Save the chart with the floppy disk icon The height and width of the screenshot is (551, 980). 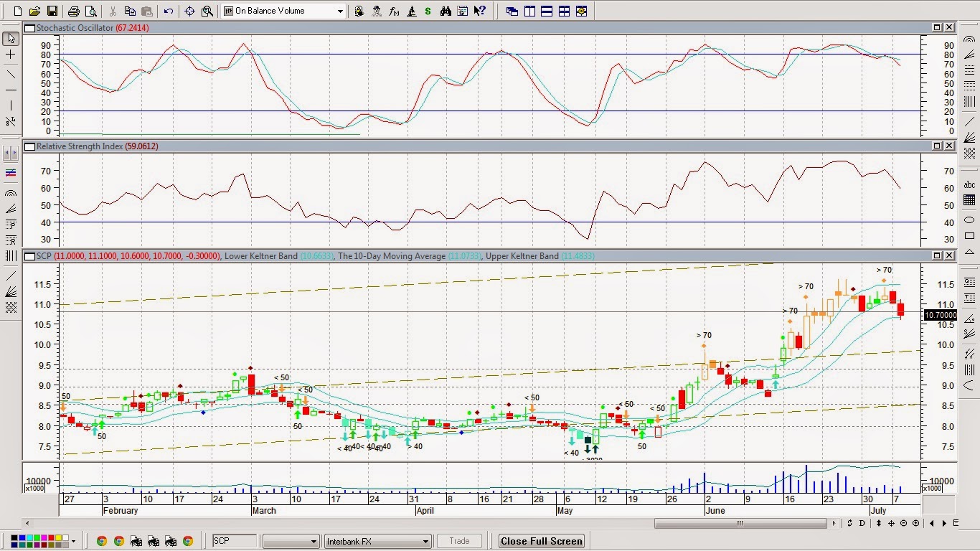52,11
